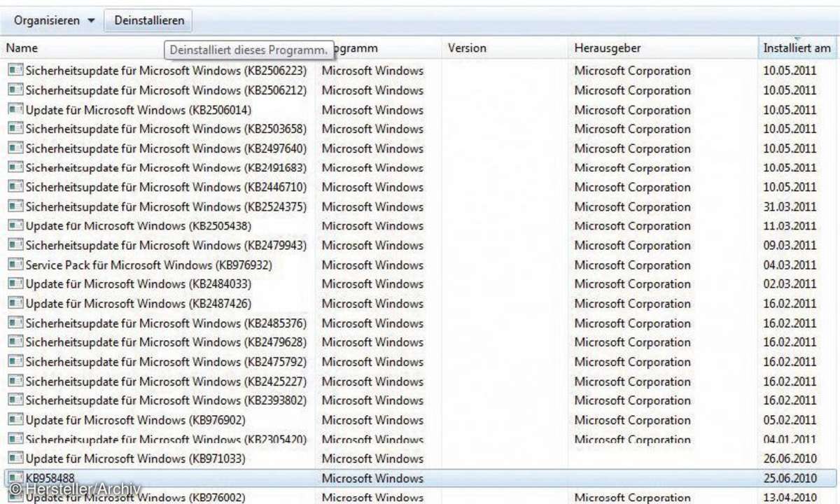Image resolution: width=840 pixels, height=504 pixels.
Task: Click the install date 26.06.2010
Action: pyautogui.click(x=790, y=458)
